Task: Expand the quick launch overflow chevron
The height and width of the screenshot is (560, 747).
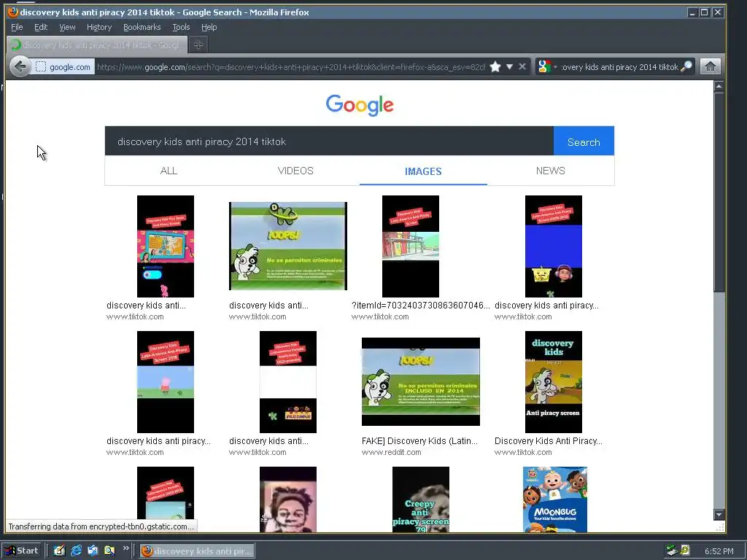Action: [x=125, y=548]
